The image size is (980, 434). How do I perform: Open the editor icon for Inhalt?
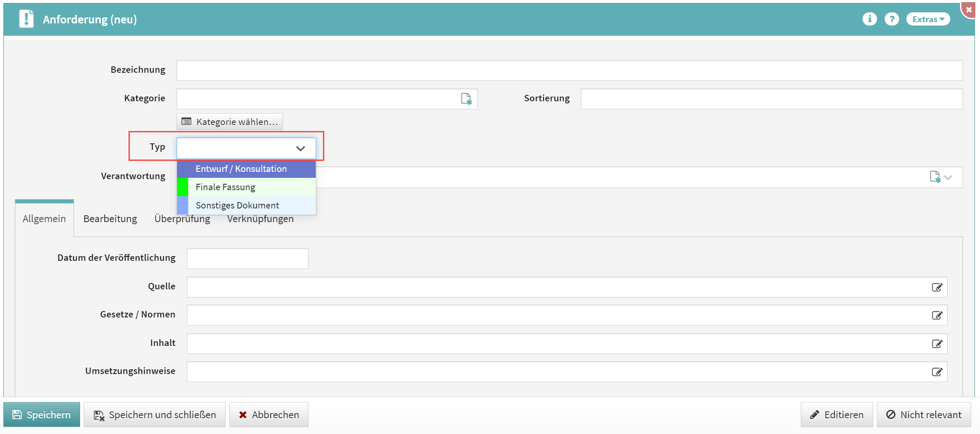[937, 344]
